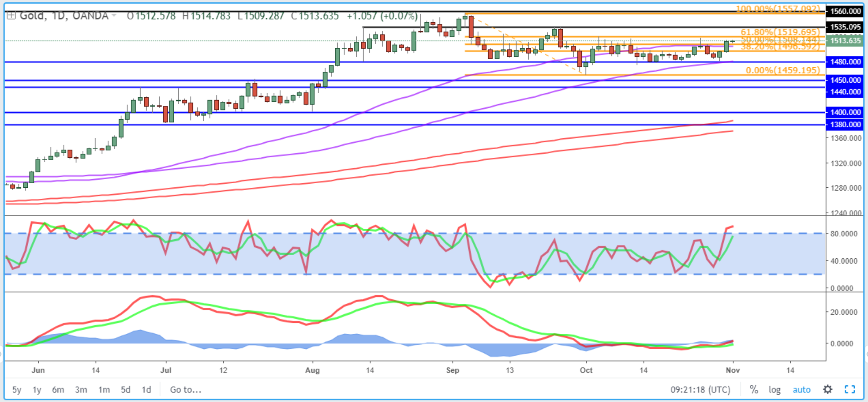
Task: Click the 1380.000 horizontal line label
Action: tap(845, 124)
